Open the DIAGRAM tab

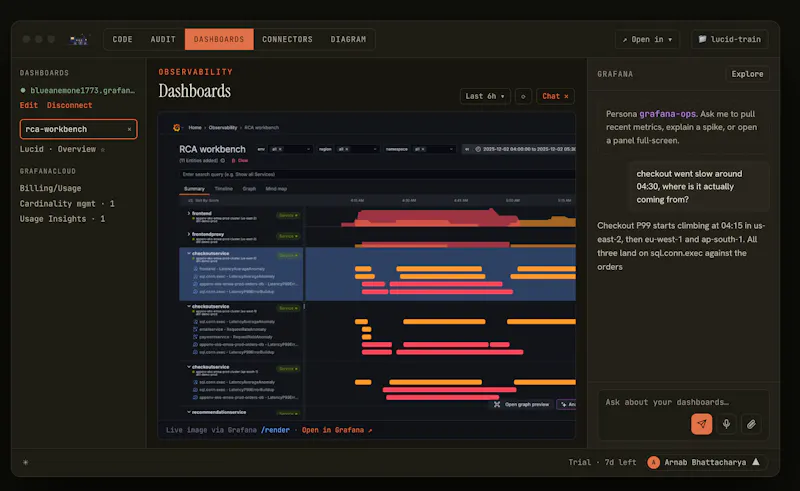point(348,39)
